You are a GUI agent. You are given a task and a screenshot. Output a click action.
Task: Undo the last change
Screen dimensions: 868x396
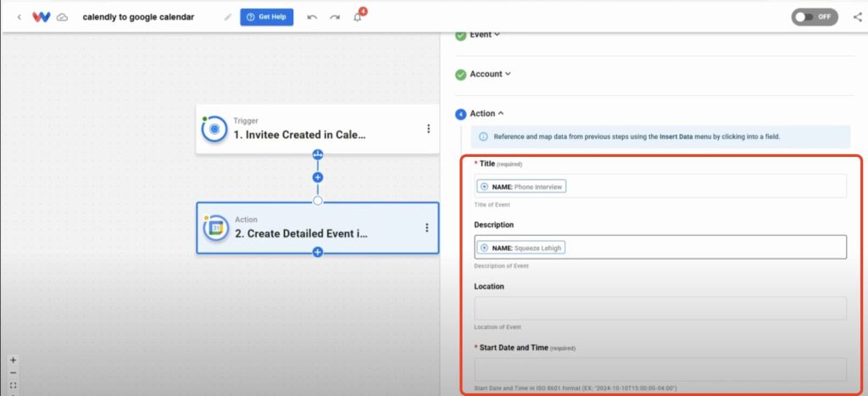tap(312, 17)
